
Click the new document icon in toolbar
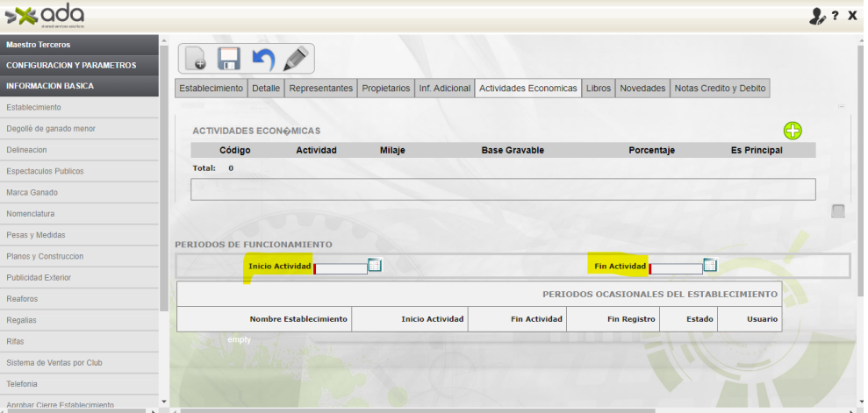pyautogui.click(x=195, y=59)
